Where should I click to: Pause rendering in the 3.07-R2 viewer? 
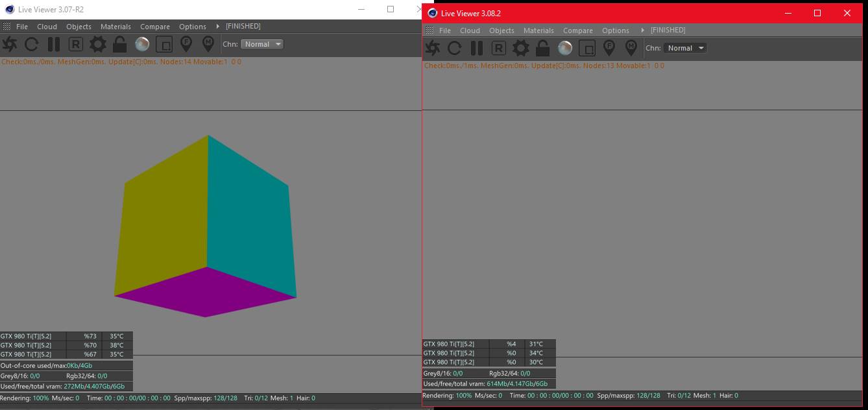(x=54, y=44)
